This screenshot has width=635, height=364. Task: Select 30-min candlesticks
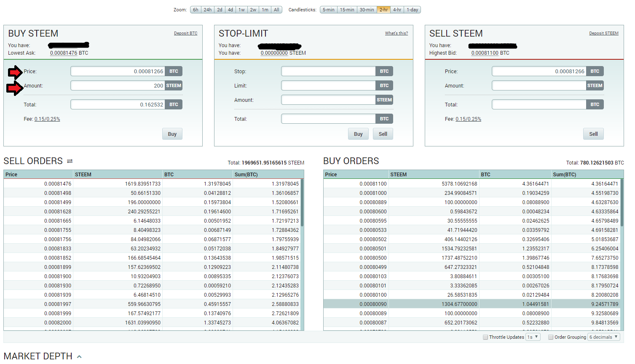pos(367,10)
